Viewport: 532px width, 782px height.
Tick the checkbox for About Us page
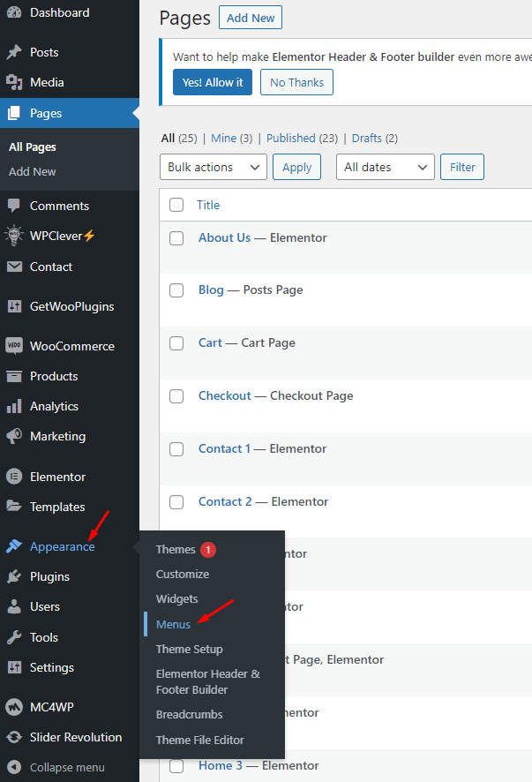(176, 238)
